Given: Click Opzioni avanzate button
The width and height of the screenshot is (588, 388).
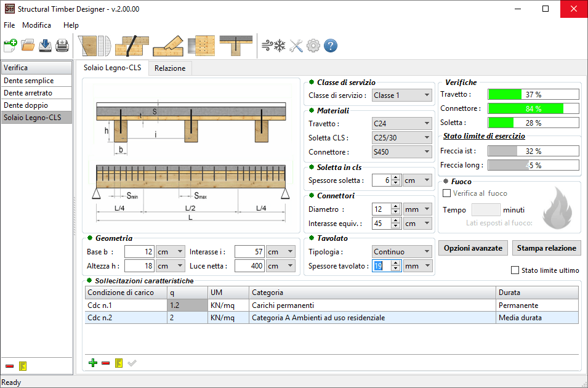Looking at the screenshot, I should point(473,248).
